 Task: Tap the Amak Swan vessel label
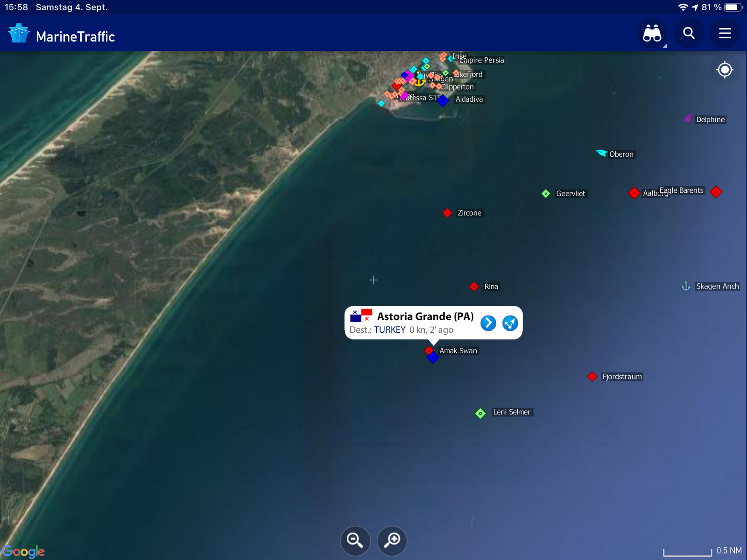coord(458,351)
